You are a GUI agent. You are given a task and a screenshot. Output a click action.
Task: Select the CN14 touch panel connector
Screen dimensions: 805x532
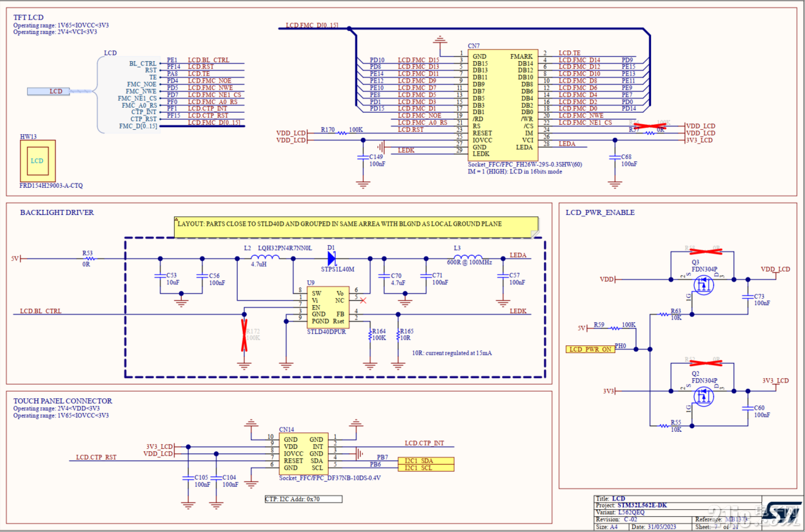click(x=302, y=454)
